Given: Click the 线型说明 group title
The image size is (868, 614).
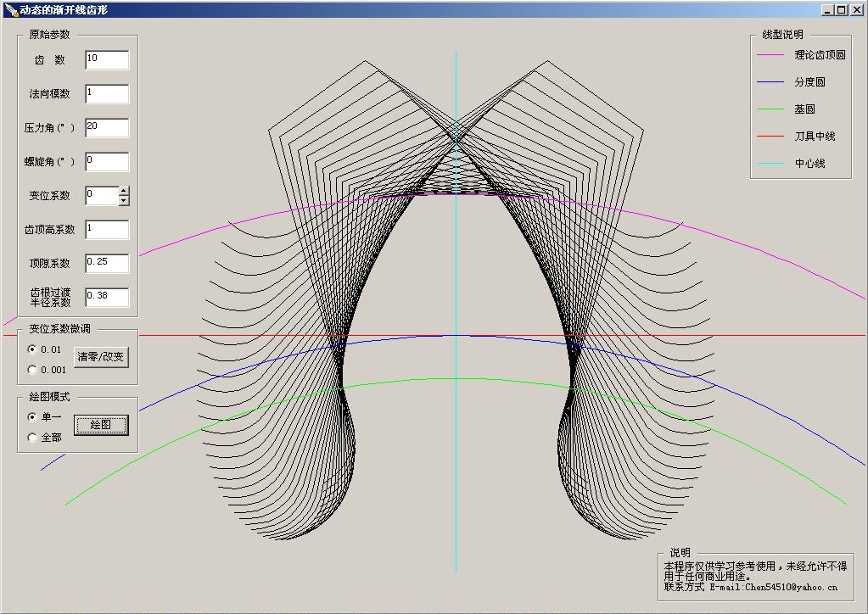Looking at the screenshot, I should click(782, 34).
